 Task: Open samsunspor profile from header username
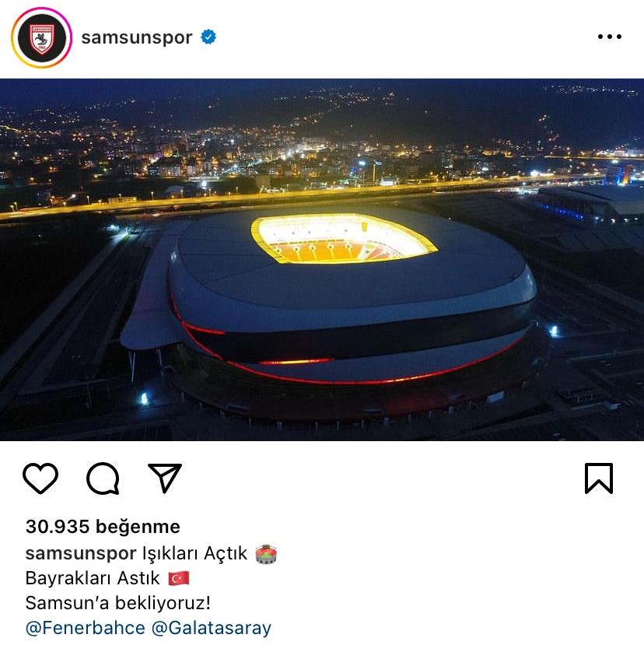[x=137, y=37]
